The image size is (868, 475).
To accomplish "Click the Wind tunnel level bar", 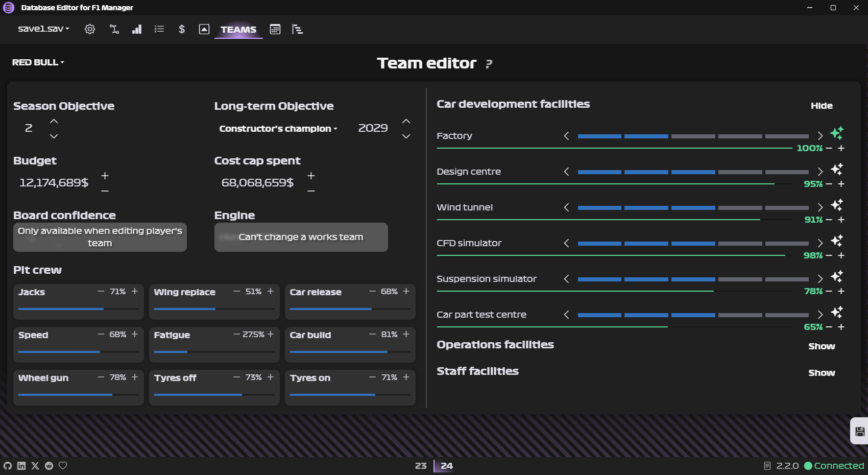I will tap(693, 208).
